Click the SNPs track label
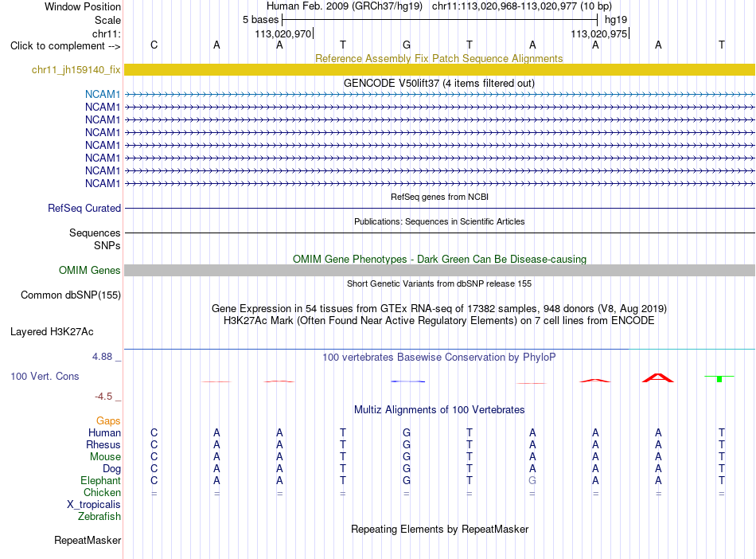This screenshot has height=559, width=756. click(x=107, y=245)
